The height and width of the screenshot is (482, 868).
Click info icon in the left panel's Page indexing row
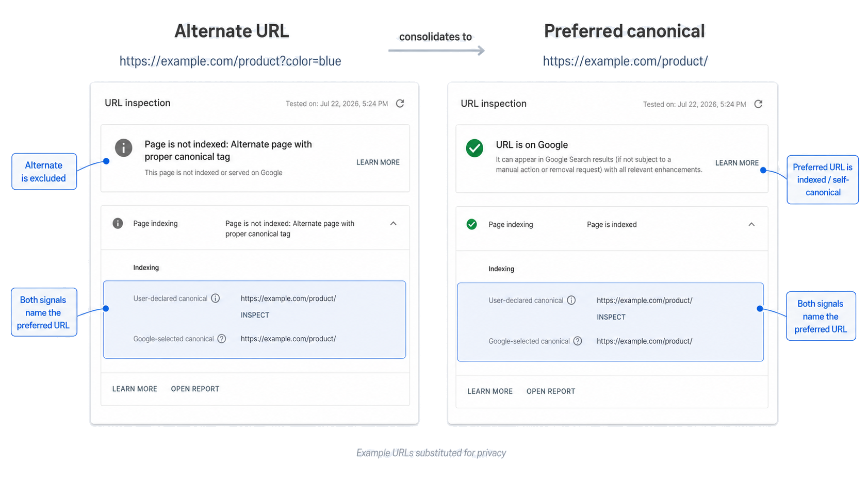coord(118,223)
